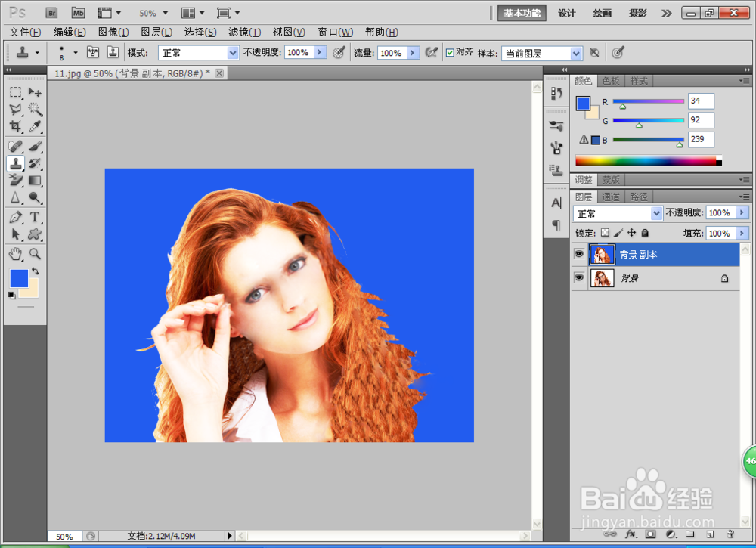Reset default foreground and background colors

coord(11,295)
